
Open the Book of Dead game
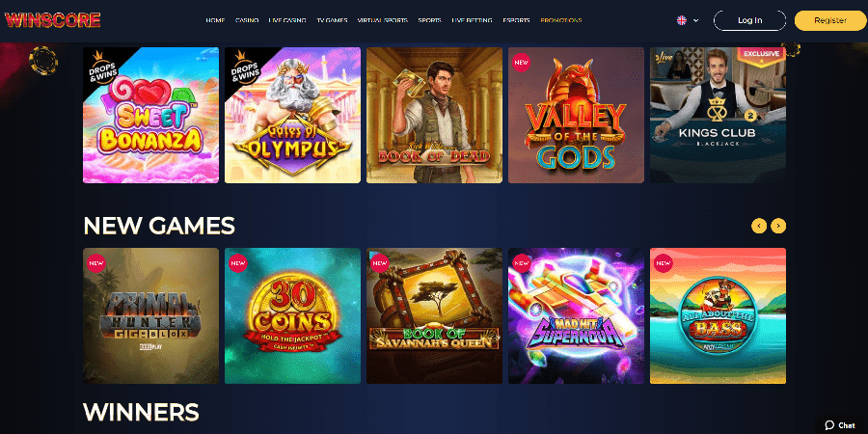435,115
